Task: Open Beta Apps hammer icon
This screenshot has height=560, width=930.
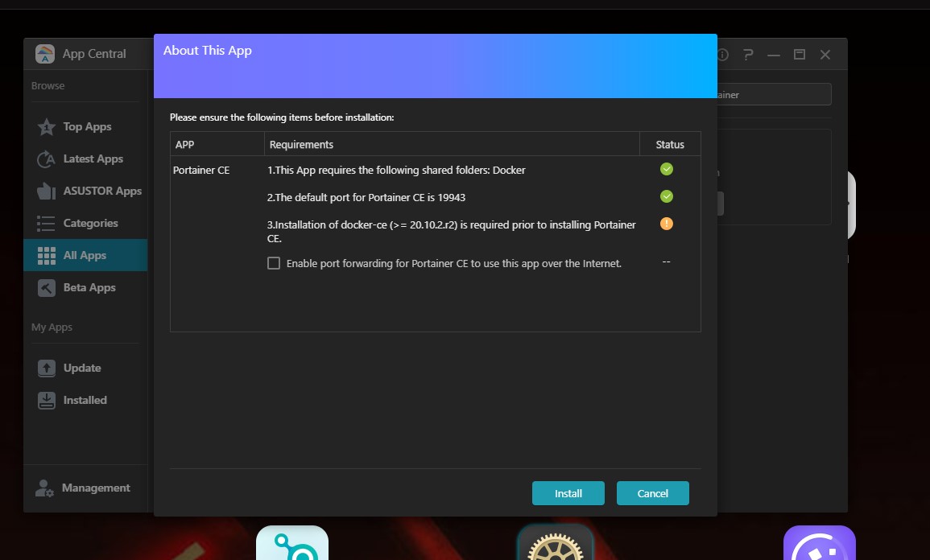Action: (x=46, y=287)
